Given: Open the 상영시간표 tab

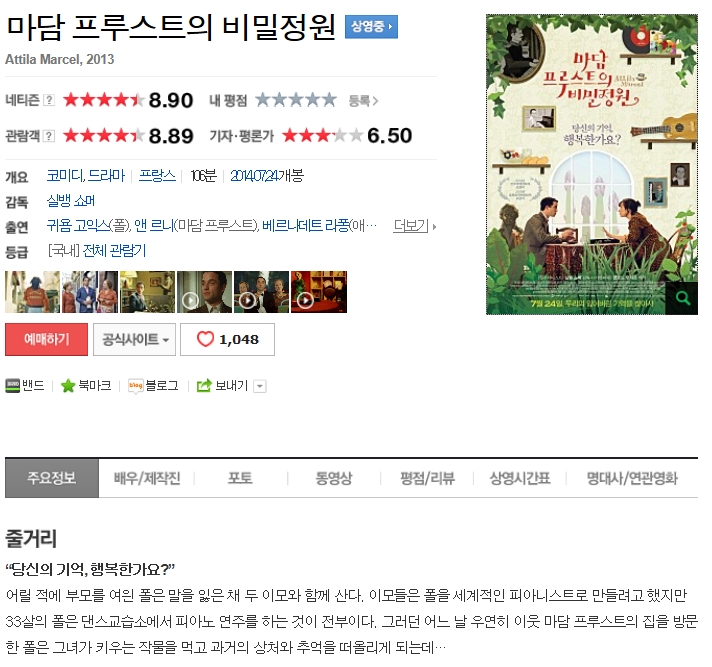Looking at the screenshot, I should click(520, 478).
